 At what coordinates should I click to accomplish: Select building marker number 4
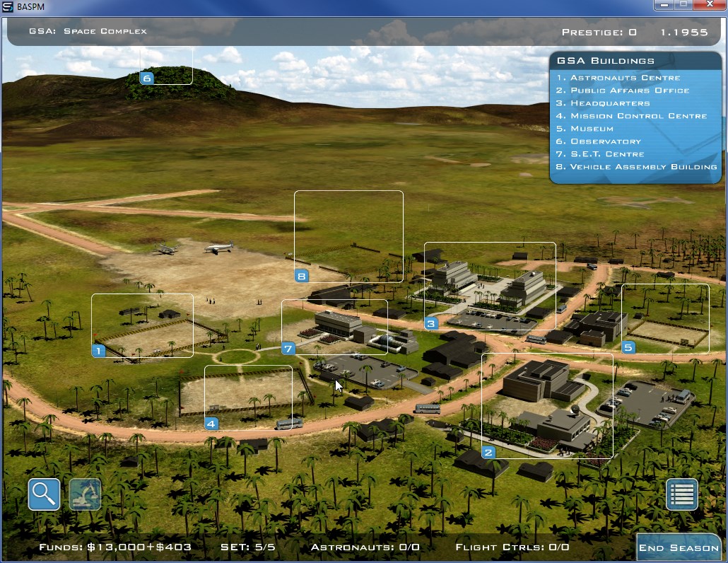coord(211,423)
